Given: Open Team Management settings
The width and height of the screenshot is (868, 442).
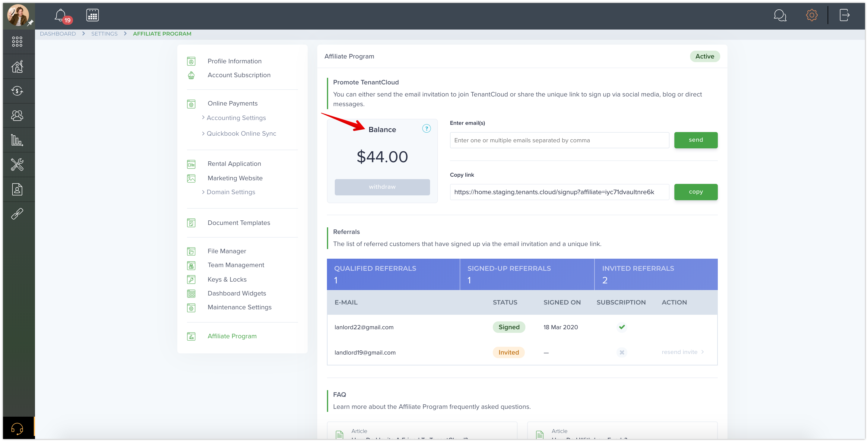Looking at the screenshot, I should point(236,265).
